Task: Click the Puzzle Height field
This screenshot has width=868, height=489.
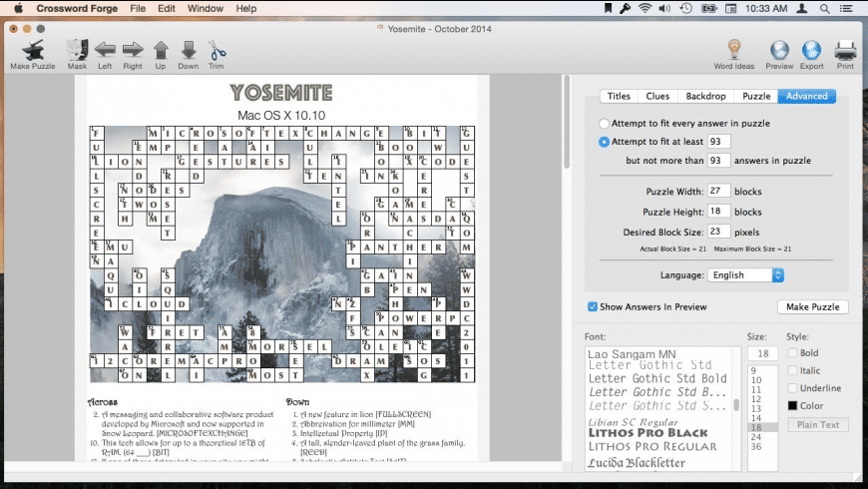Action: [x=718, y=212]
